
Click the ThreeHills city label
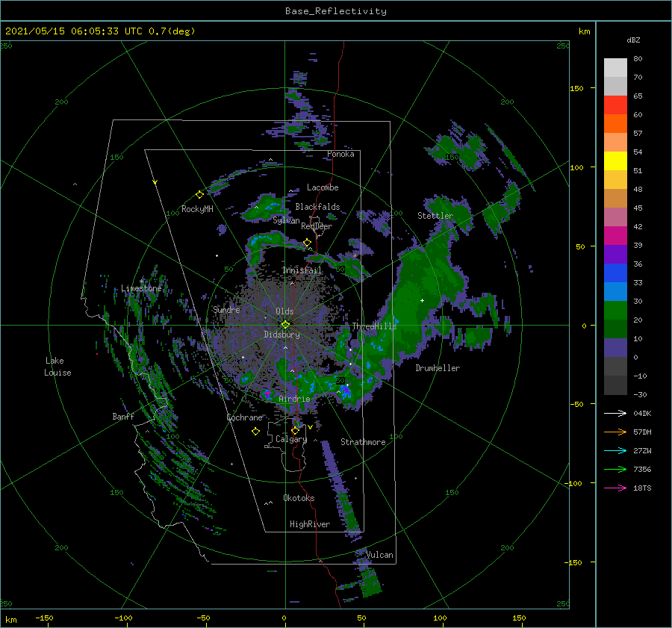point(375,326)
